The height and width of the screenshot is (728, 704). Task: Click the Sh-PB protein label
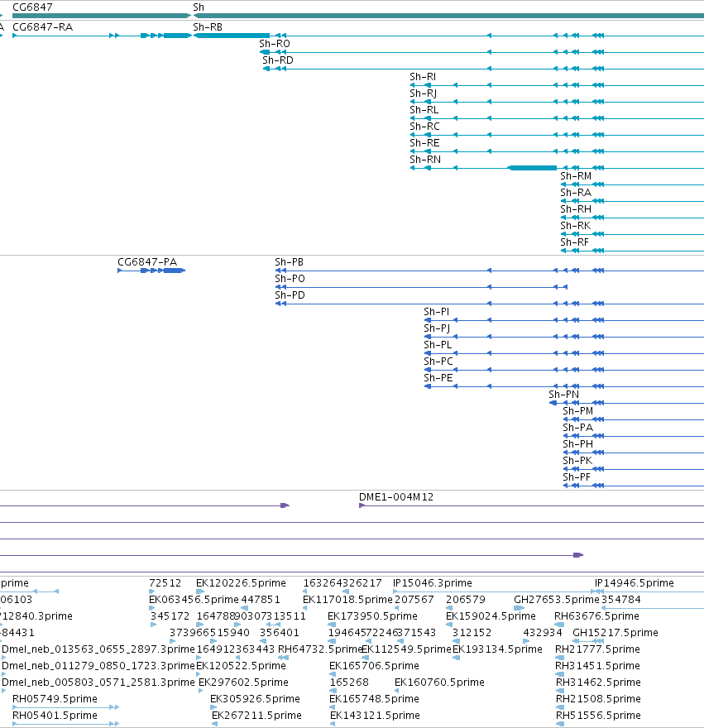tap(289, 262)
